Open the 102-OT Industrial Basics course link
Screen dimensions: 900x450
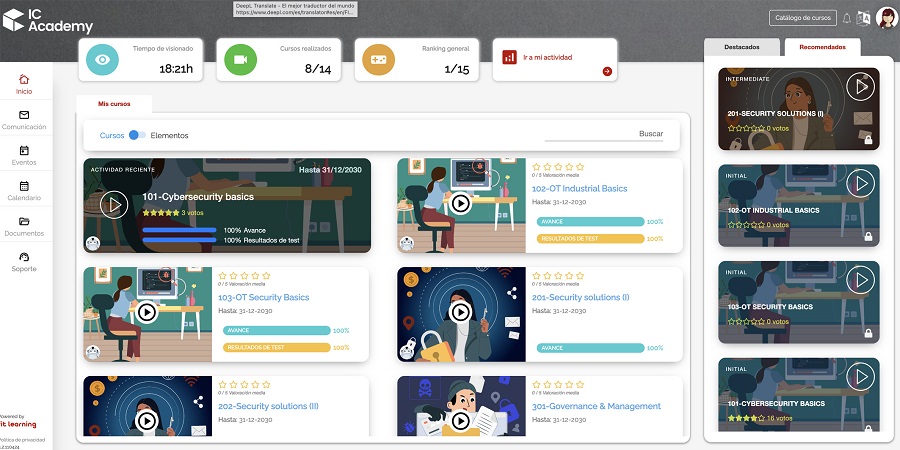click(x=579, y=188)
